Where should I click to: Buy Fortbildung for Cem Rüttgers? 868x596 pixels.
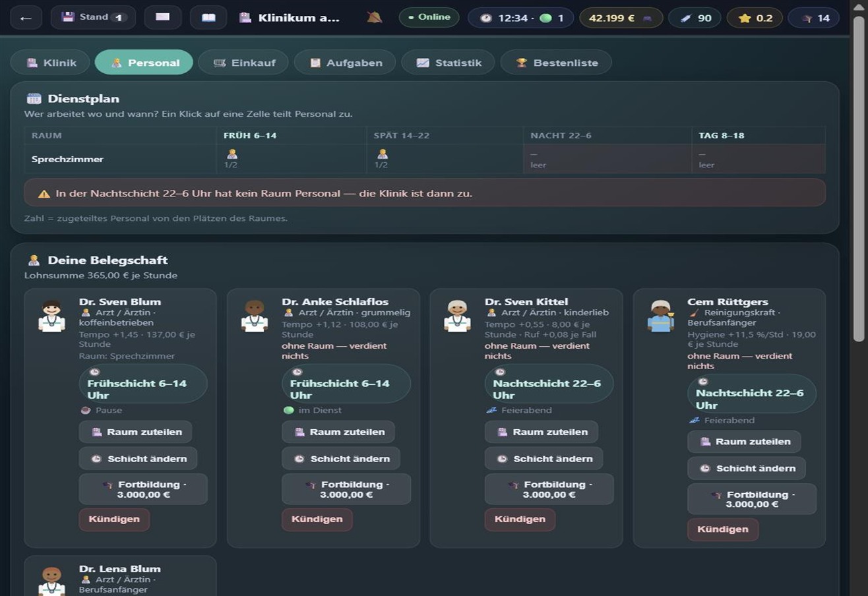click(x=752, y=499)
